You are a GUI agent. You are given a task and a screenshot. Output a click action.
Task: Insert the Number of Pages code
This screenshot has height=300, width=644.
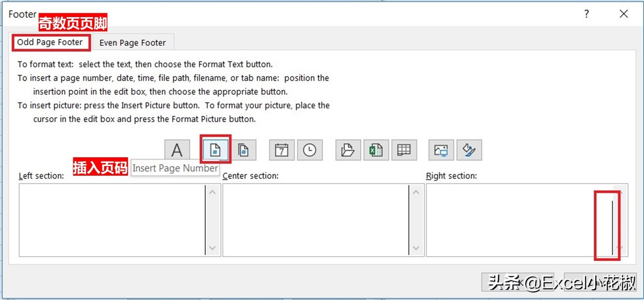pos(243,150)
